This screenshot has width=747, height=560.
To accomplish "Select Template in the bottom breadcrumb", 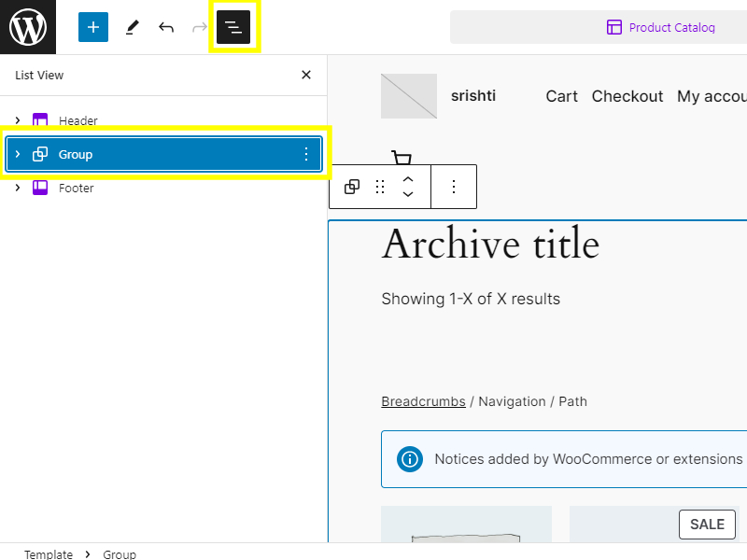I will tap(49, 554).
